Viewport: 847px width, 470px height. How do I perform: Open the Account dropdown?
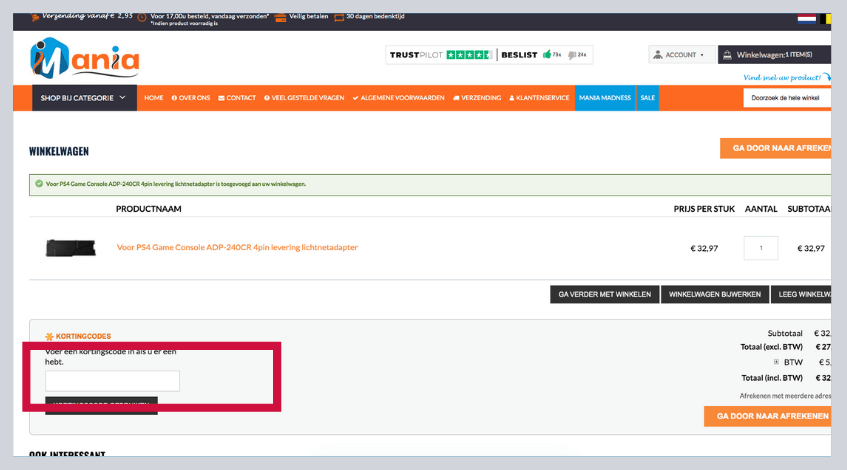click(x=682, y=55)
